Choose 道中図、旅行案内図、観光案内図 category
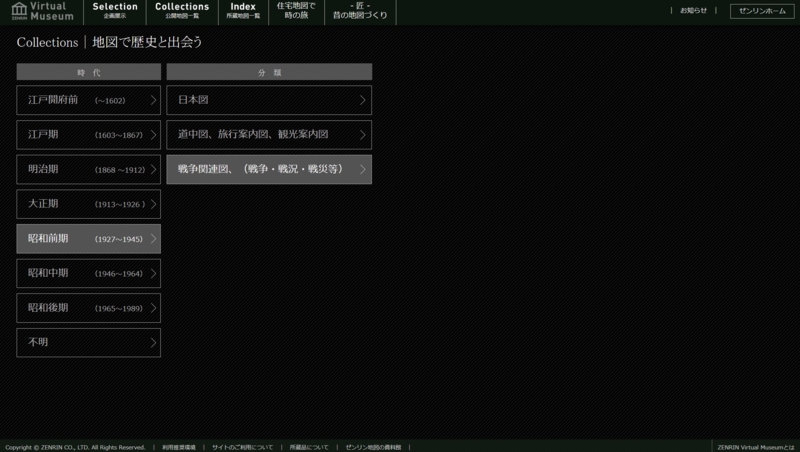 (269, 135)
